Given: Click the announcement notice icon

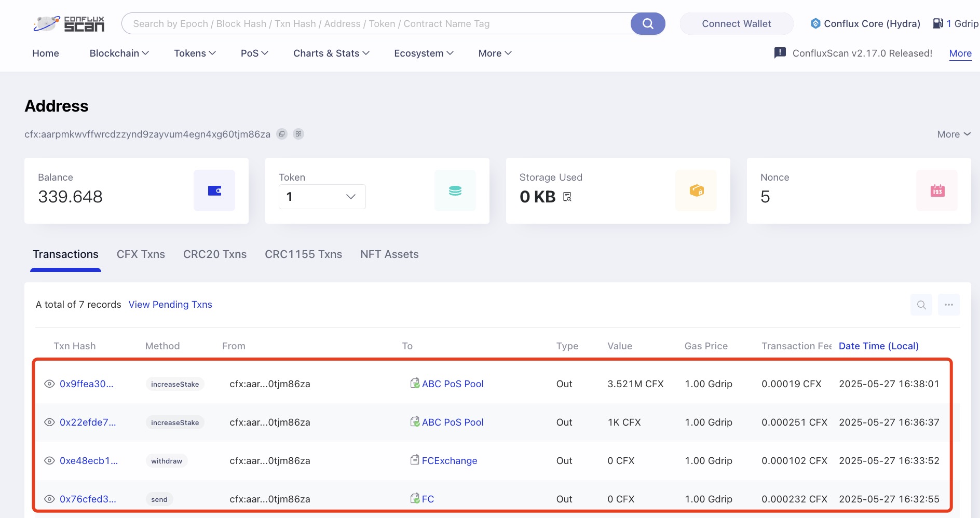Looking at the screenshot, I should (780, 53).
